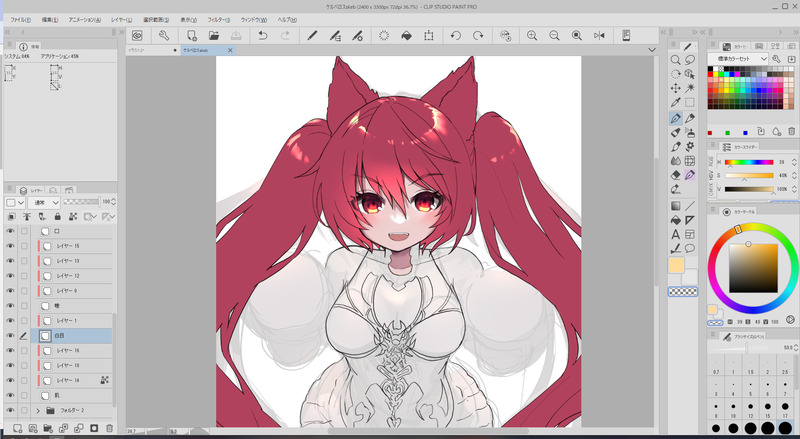800x439 pixels.
Task: Select the Move layer tool
Action: [x=676, y=88]
